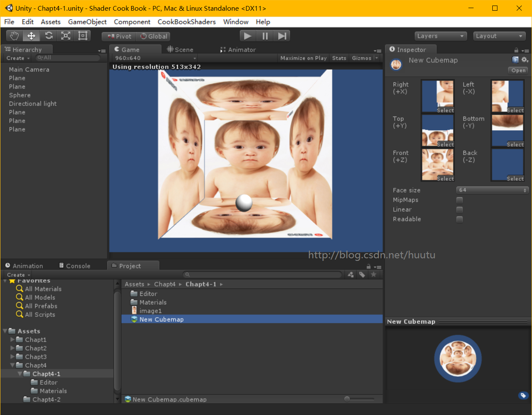Viewport: 532px width, 415px height.
Task: Open the CookBookShaders menu
Action: click(186, 22)
